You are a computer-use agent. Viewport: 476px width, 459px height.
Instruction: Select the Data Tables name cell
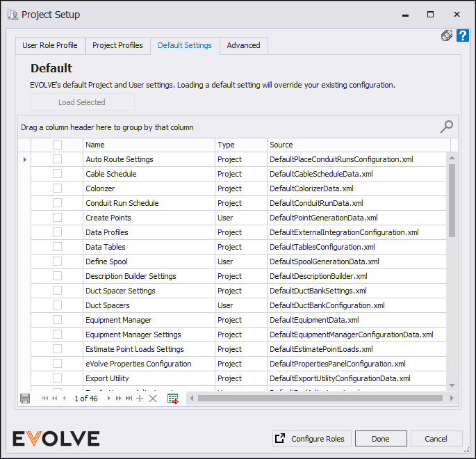point(149,247)
